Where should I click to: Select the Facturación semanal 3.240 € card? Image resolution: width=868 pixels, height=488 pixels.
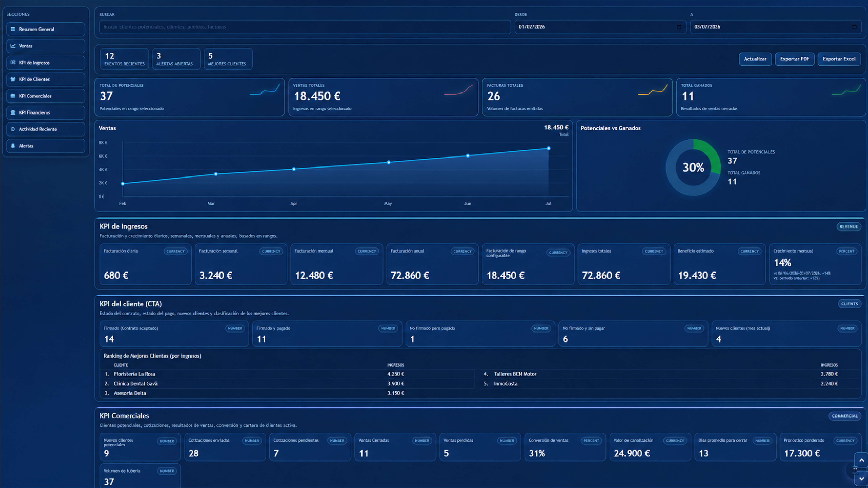coord(241,264)
